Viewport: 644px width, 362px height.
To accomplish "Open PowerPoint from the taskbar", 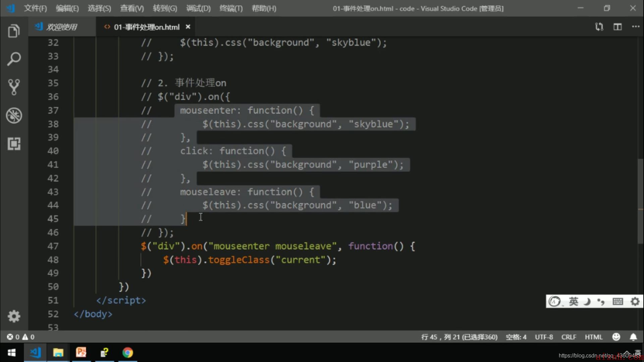I will coord(81,353).
